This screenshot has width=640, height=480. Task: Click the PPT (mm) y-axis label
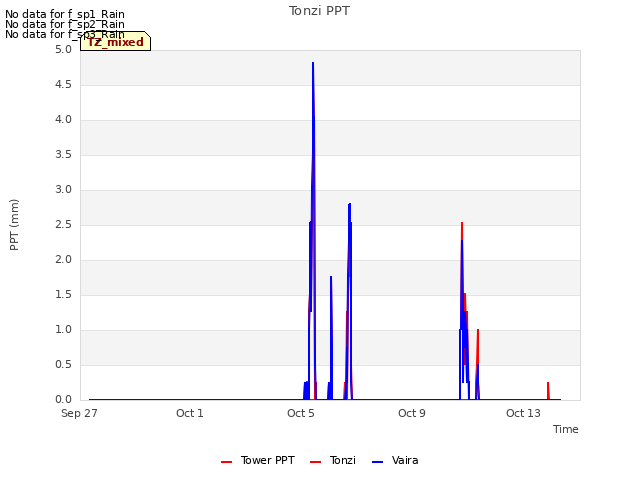tap(14, 224)
